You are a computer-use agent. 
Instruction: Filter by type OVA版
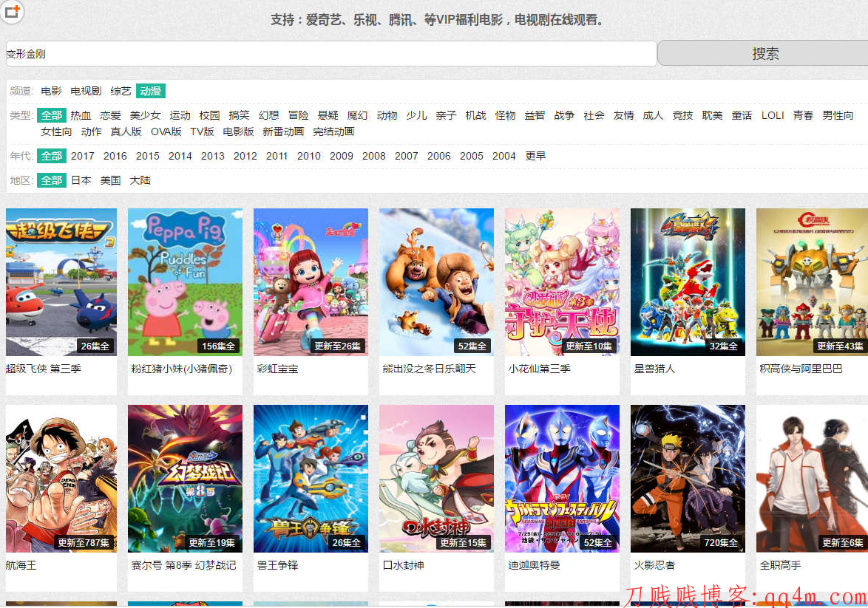[x=166, y=131]
